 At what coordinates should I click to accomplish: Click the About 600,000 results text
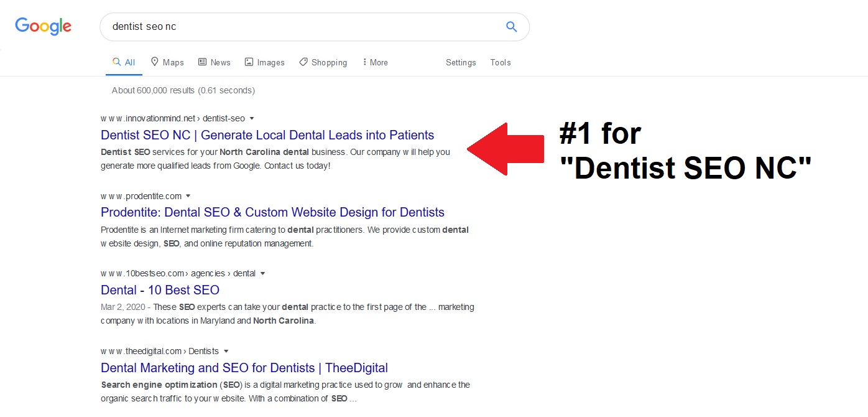pos(183,90)
